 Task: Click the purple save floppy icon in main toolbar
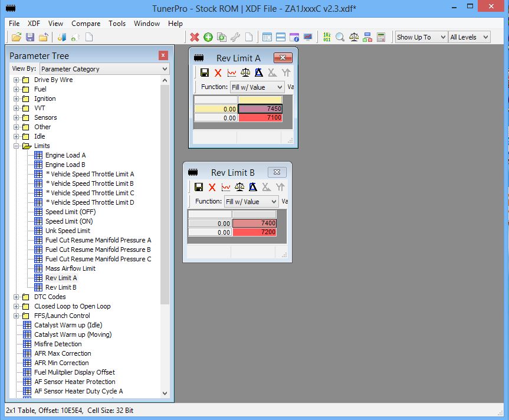30,37
